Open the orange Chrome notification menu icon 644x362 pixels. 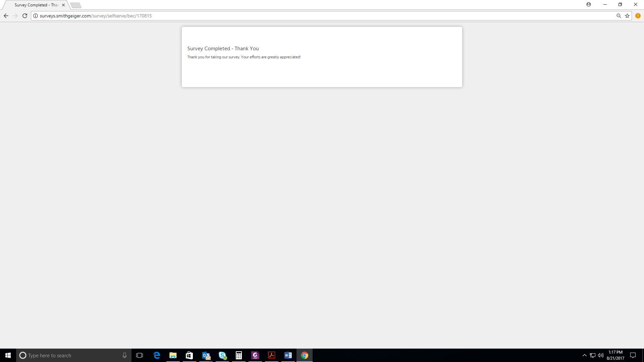click(638, 16)
